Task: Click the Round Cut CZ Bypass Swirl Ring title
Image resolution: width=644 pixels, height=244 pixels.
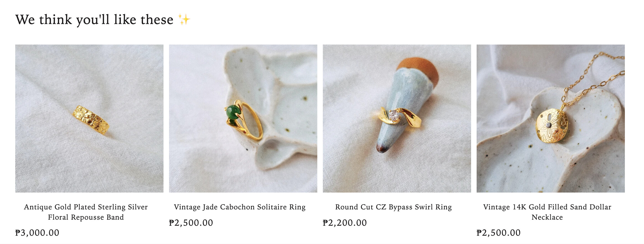Action: click(393, 207)
